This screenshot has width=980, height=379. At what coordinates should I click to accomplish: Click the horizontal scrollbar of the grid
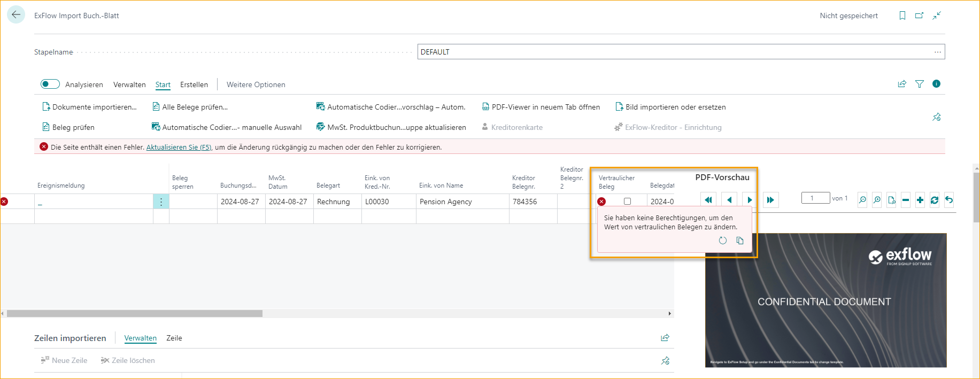click(x=135, y=314)
